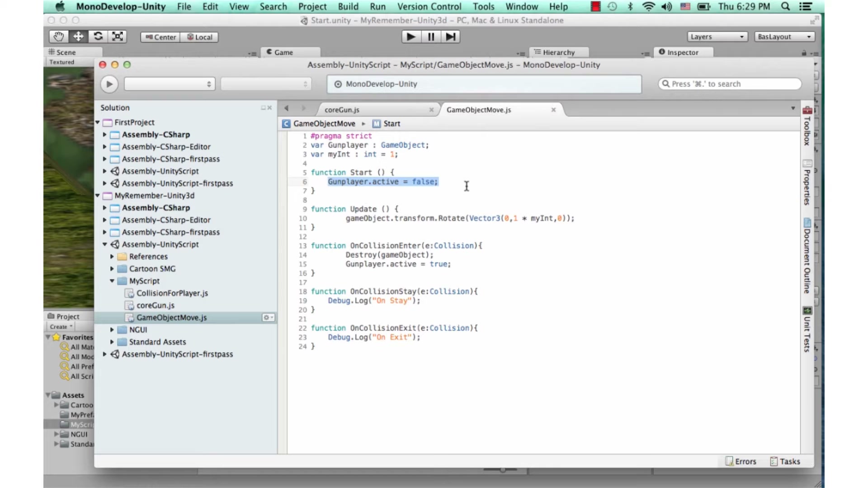Start Unity play mode
The height and width of the screenshot is (488, 868).
coord(411,37)
